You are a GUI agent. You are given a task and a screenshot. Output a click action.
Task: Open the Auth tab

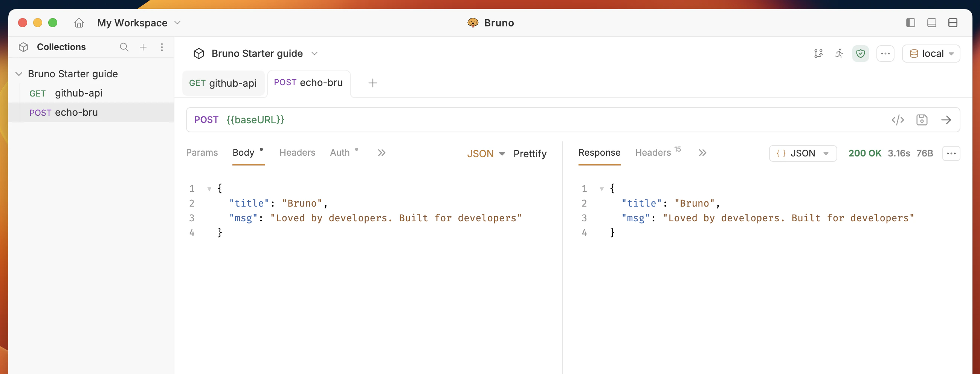[340, 153]
